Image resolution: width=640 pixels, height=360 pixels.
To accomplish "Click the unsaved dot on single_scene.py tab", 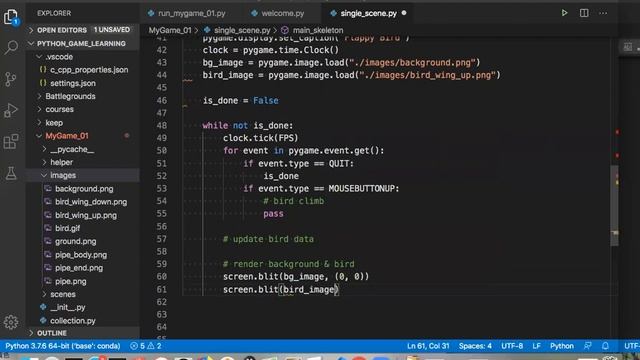I will [404, 13].
